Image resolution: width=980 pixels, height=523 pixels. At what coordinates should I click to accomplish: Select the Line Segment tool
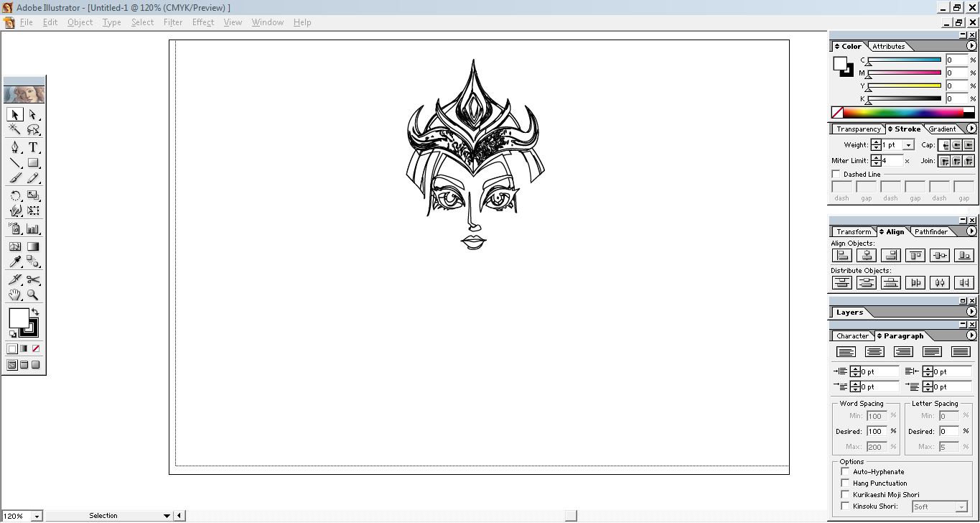coord(14,163)
